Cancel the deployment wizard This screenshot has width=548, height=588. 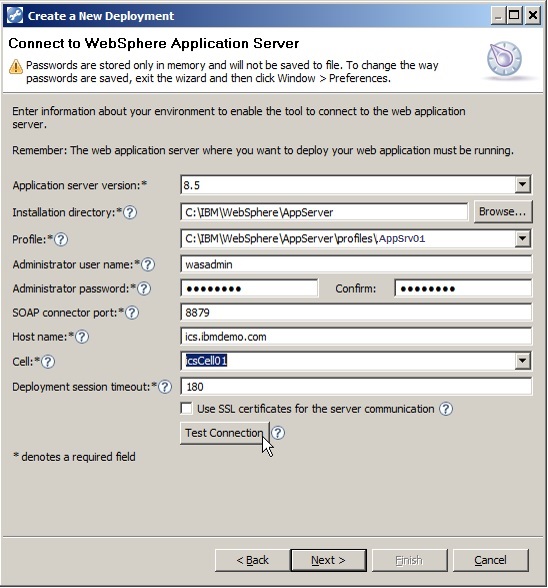(x=491, y=560)
